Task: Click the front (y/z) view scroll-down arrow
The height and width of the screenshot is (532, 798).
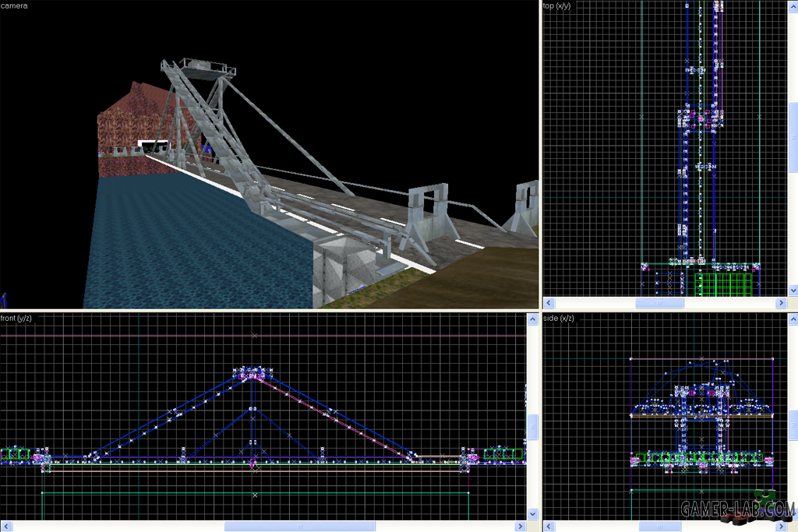Action: tap(532, 513)
